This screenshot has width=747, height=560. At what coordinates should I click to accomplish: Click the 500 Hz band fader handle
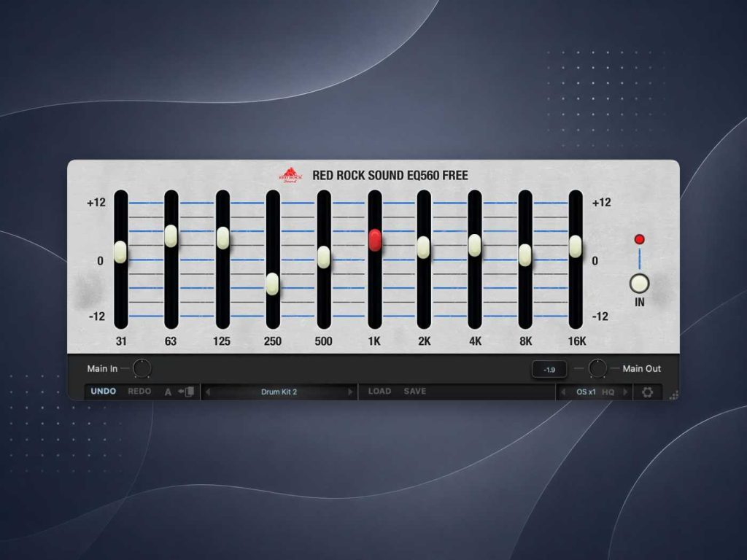click(323, 257)
